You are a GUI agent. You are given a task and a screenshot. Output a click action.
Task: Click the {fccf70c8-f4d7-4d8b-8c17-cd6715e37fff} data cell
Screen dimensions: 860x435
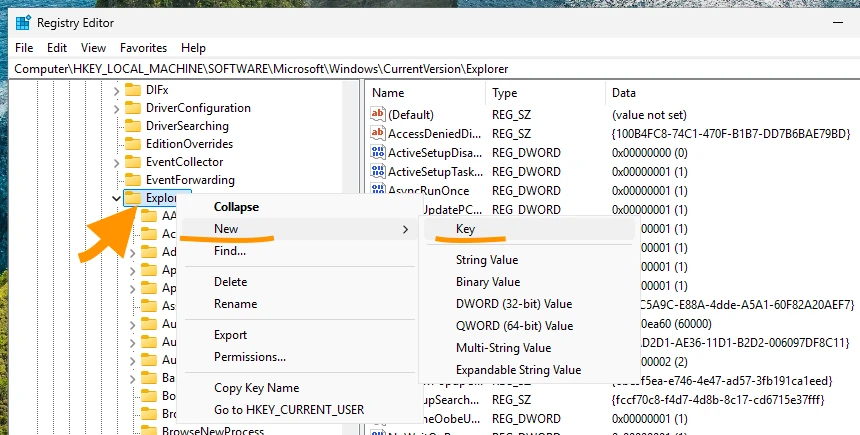(717, 399)
